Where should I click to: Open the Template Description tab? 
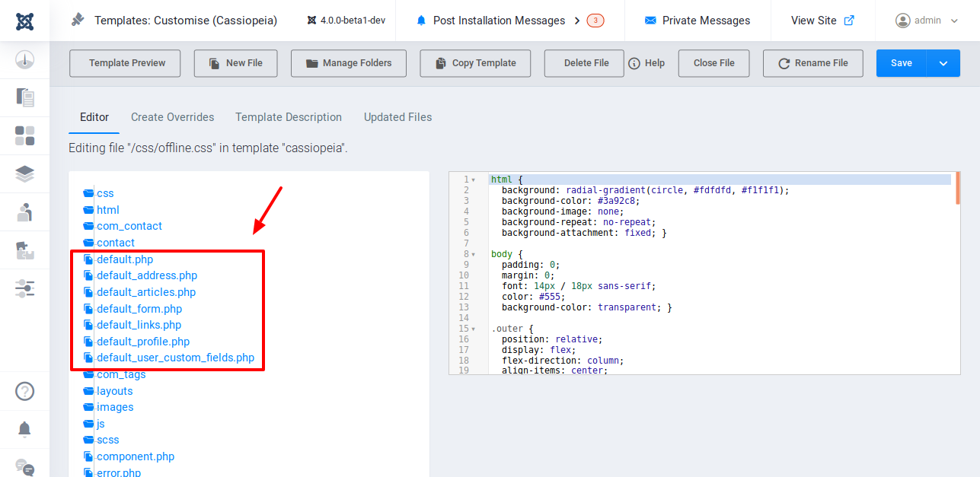288,117
